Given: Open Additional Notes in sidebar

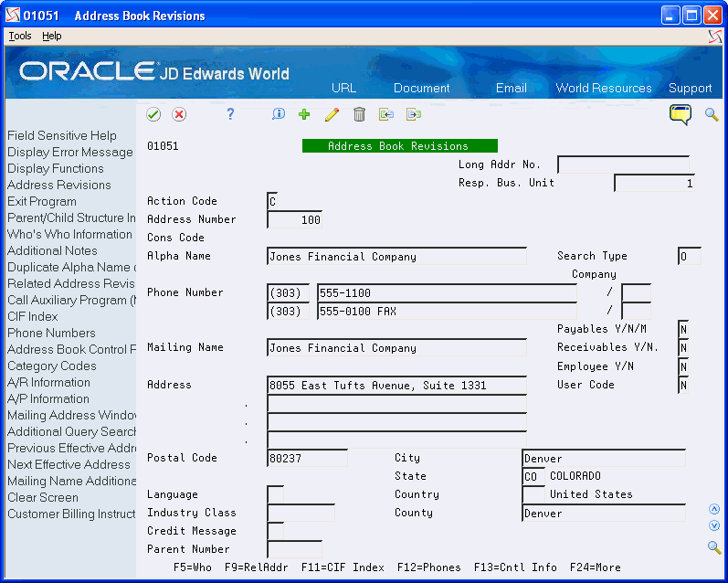Looking at the screenshot, I should [x=52, y=251].
